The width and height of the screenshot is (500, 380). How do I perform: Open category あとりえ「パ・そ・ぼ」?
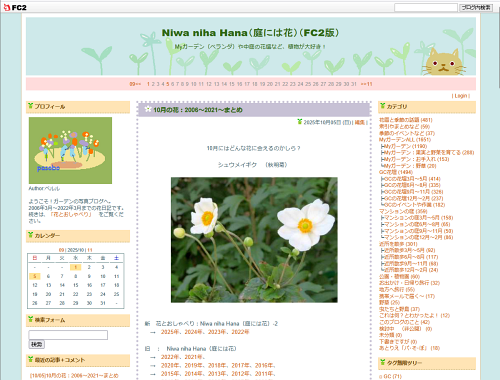point(409,348)
